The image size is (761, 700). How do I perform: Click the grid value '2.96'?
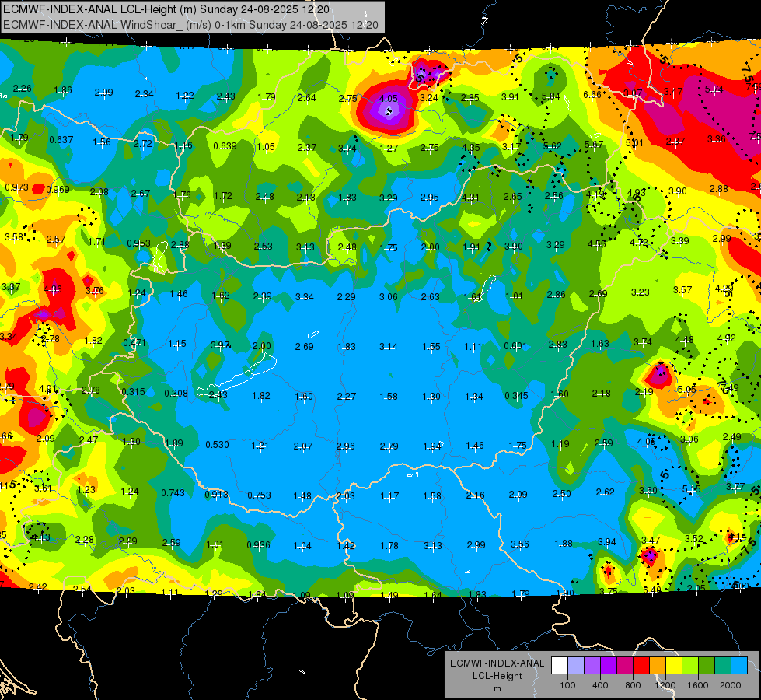click(x=345, y=446)
